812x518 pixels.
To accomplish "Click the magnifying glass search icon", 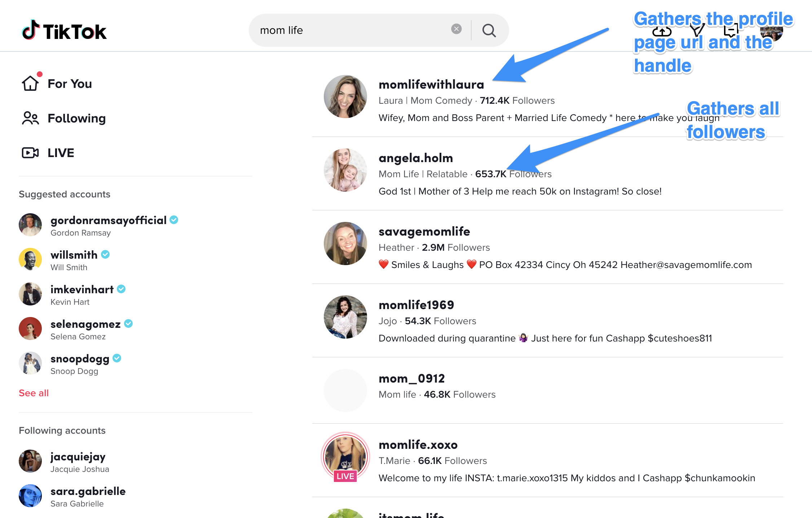I will [489, 31].
